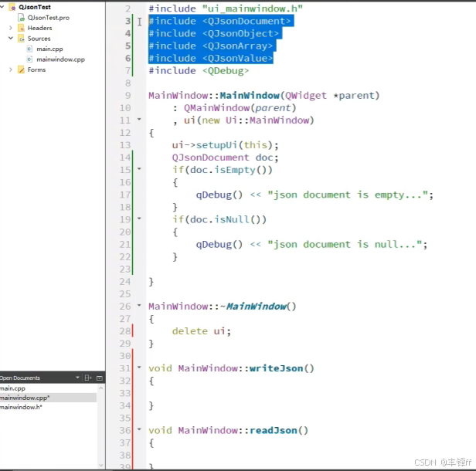Click the QJsonArray include line

(x=211, y=46)
